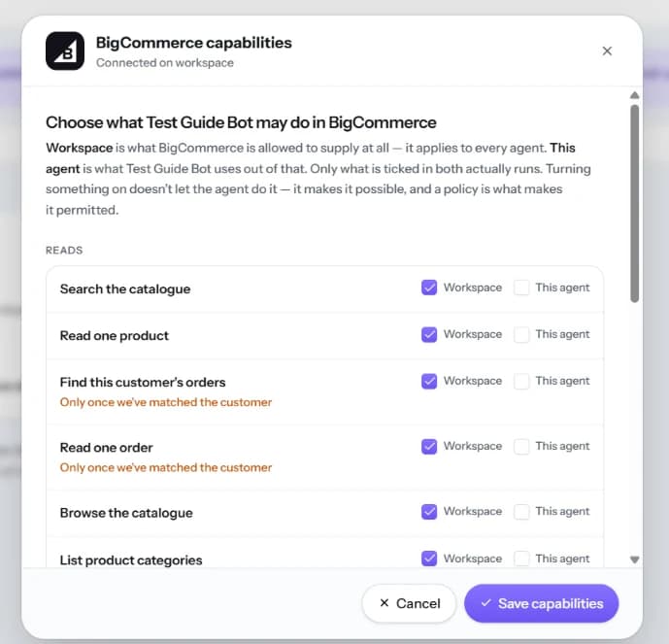The image size is (669, 644).
Task: Click Save capabilities button
Action: click(541, 603)
